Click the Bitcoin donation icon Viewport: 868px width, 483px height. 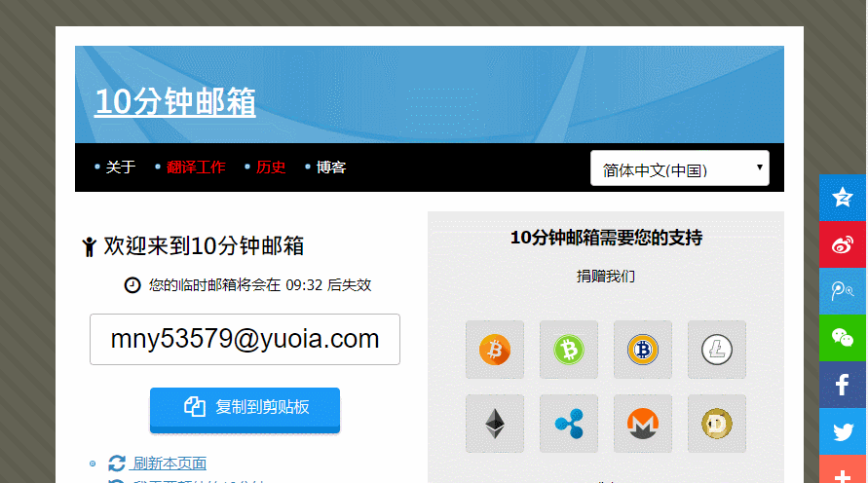tap(494, 350)
